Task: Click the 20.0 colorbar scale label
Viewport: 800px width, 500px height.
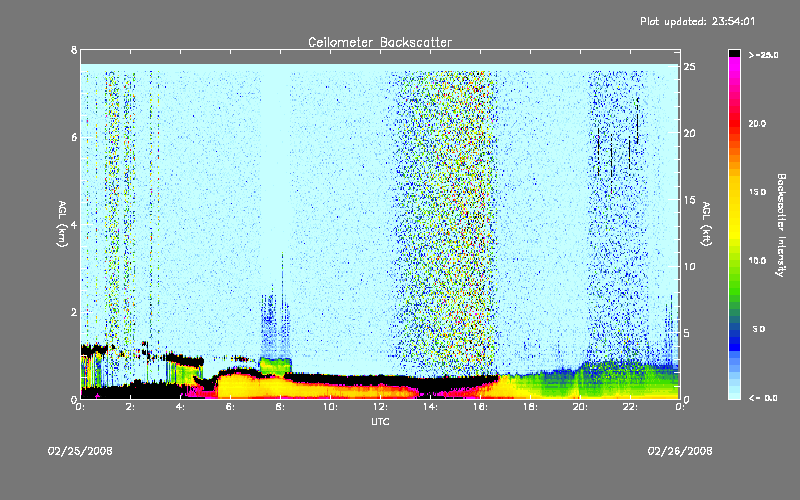Action: tap(757, 123)
